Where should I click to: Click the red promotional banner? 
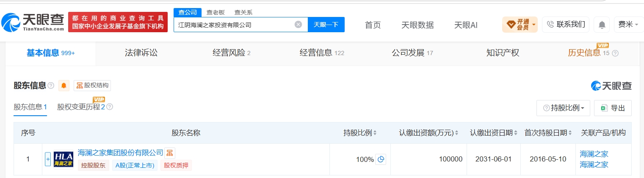[x=118, y=22]
